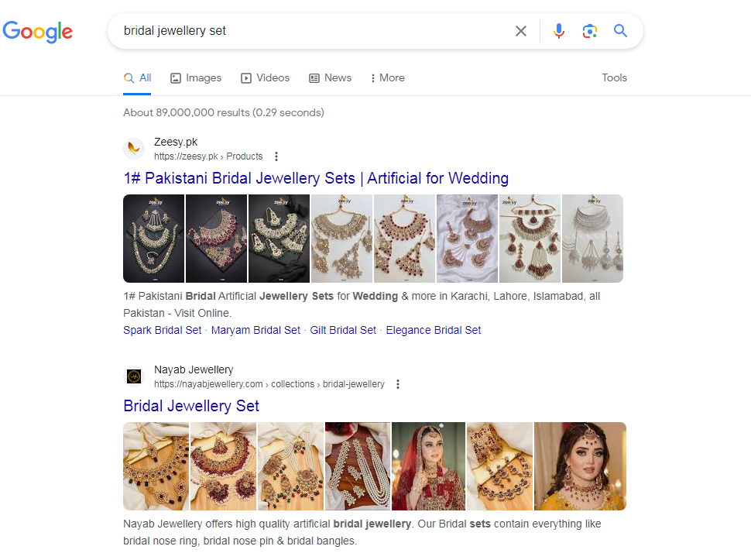Click the blue search magnifier button
751x560 pixels.
(620, 31)
